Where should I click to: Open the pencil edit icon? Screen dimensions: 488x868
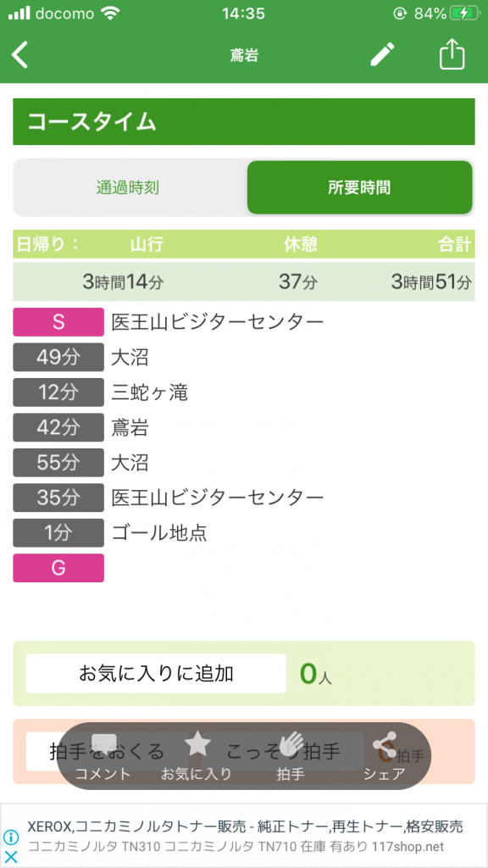382,55
